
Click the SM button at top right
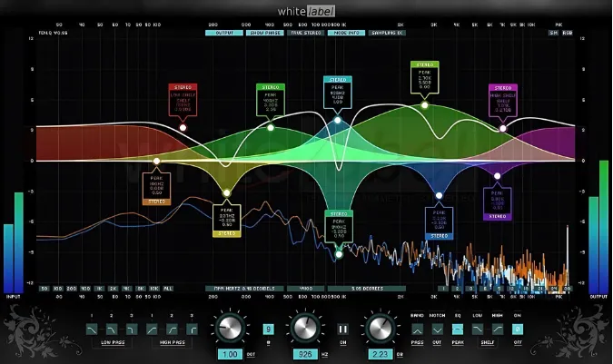554,33
